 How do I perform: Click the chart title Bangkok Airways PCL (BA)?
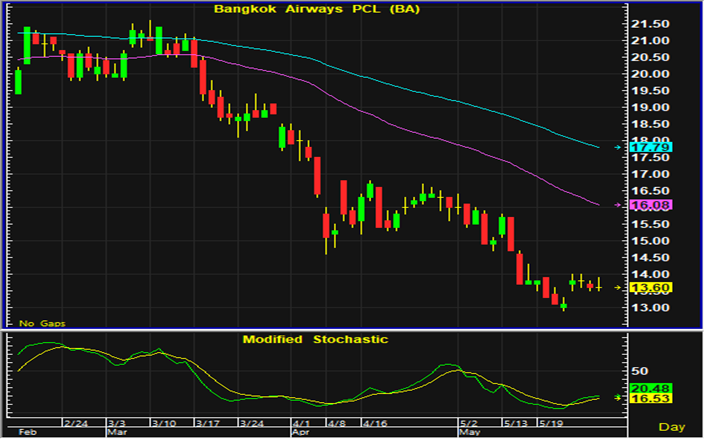(317, 9)
